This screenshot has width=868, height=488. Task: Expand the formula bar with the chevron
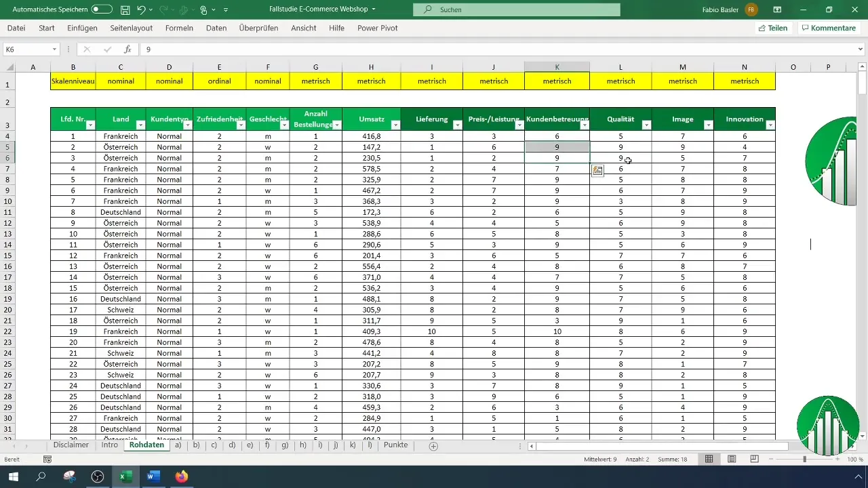(x=861, y=49)
